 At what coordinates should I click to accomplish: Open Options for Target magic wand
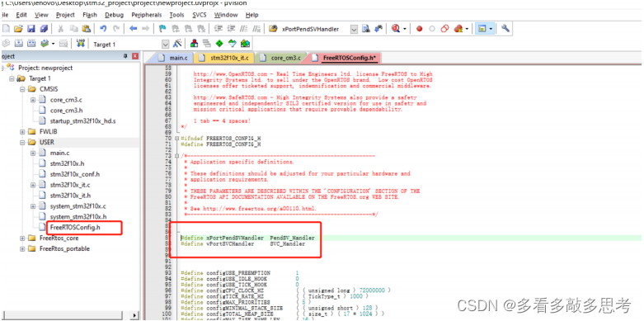click(177, 43)
